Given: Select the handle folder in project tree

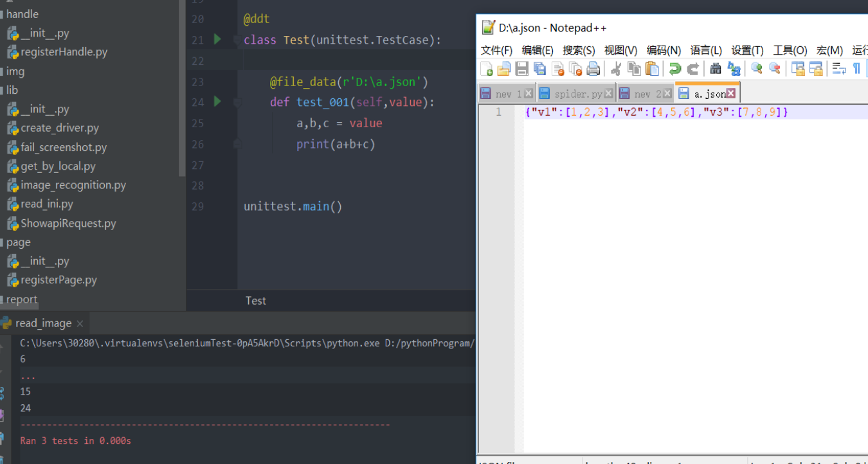Looking at the screenshot, I should tap(23, 14).
